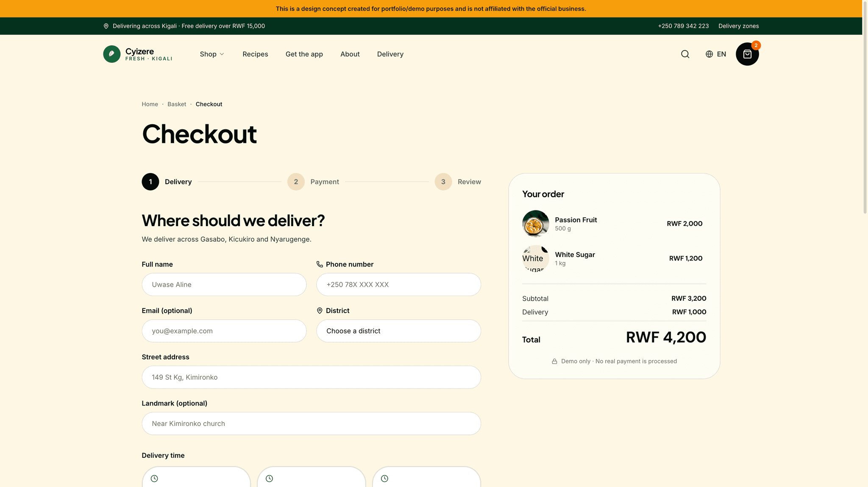868x487 pixels.
Task: Click the basket badge showing 2
Action: 756,45
